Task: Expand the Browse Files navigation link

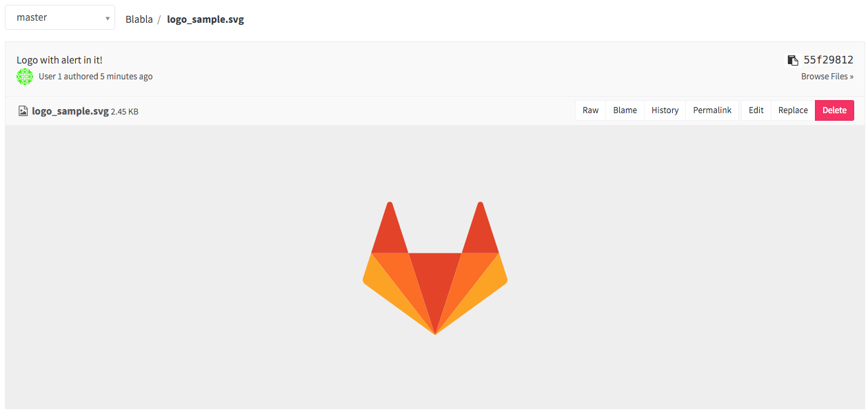Action: click(x=827, y=76)
